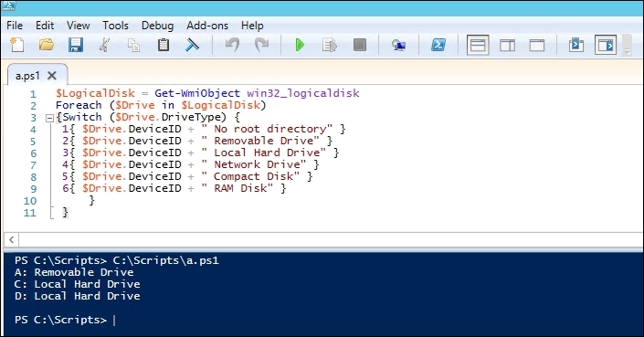Click the console prompt input after PS C:\Scripts>
644x337 pixels.
pyautogui.click(x=114, y=320)
